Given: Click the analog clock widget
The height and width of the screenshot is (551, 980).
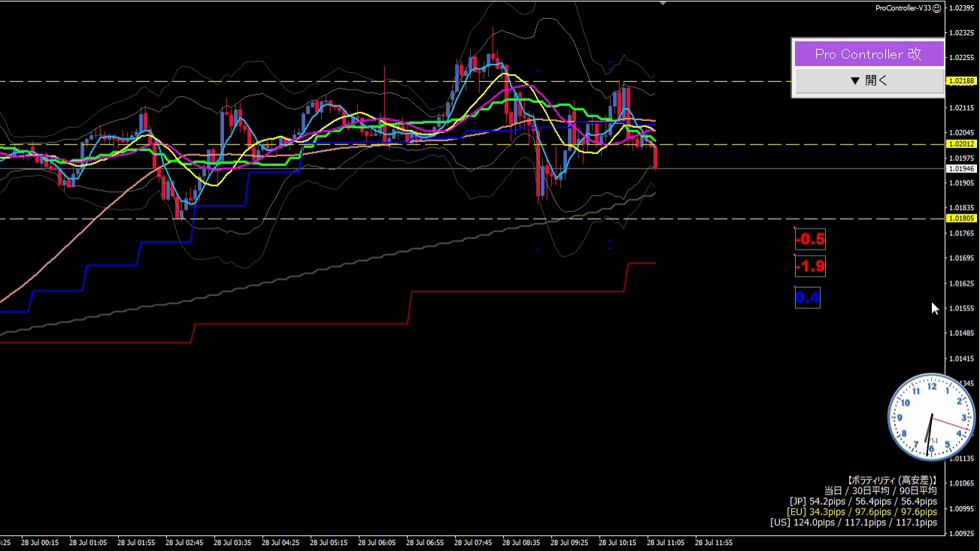Looking at the screenshot, I should coord(931,418).
